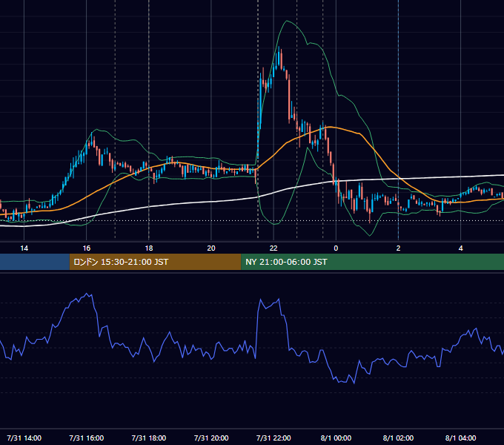Click the '0' midnight axis label
The height and width of the screenshot is (445, 504).
(x=336, y=248)
